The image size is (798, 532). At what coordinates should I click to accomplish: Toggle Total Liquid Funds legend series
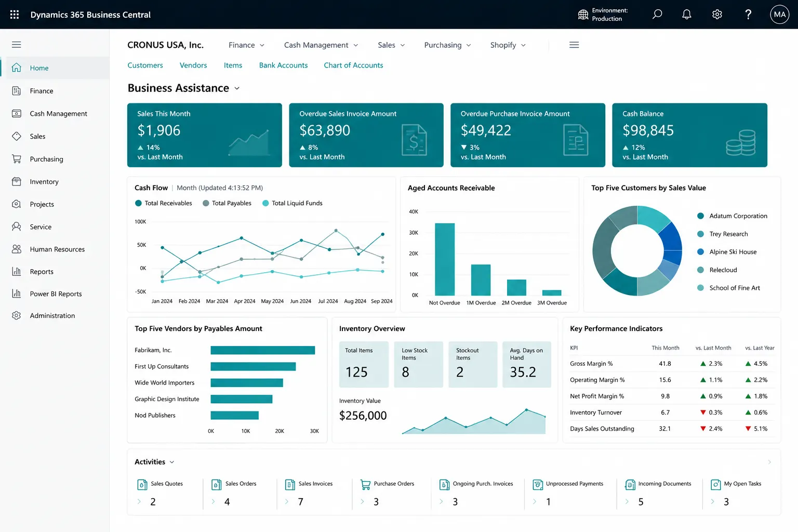[x=292, y=203]
